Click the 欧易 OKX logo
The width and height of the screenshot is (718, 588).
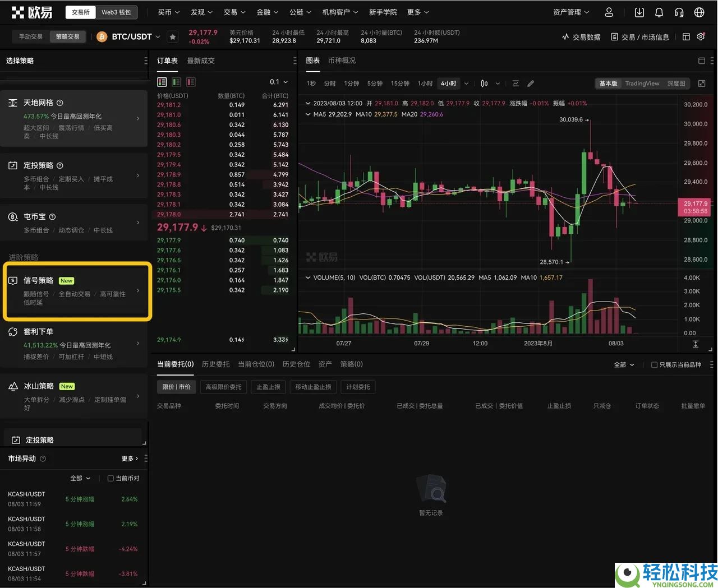32,12
